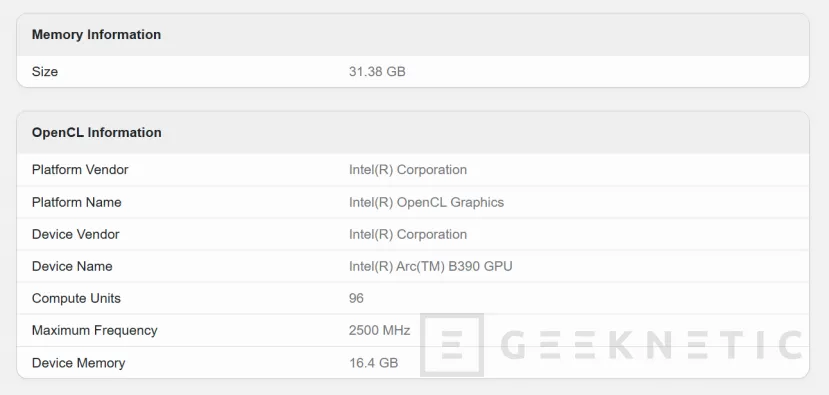The width and height of the screenshot is (829, 395).
Task: Click the Intel(R) OpenCL Graphics value
Action: tap(426, 202)
